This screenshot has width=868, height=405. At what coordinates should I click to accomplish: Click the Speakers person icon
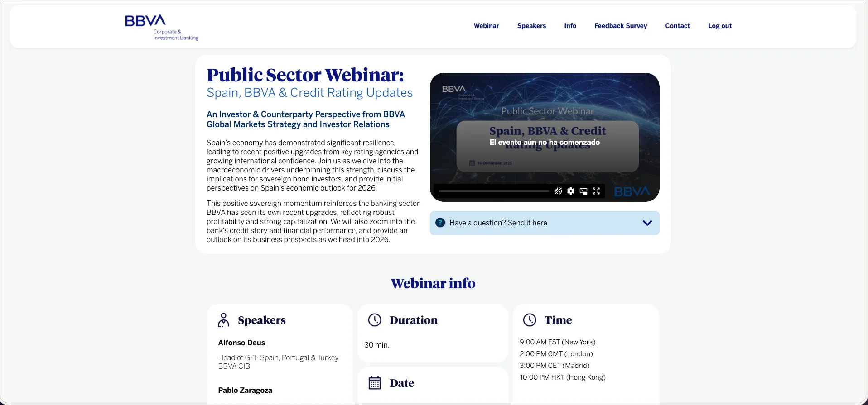click(x=223, y=320)
